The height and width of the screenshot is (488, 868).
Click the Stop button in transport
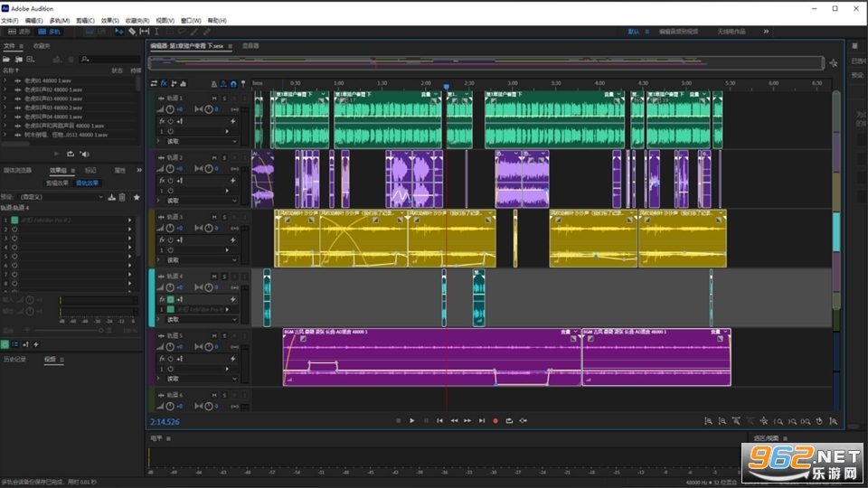[398, 421]
